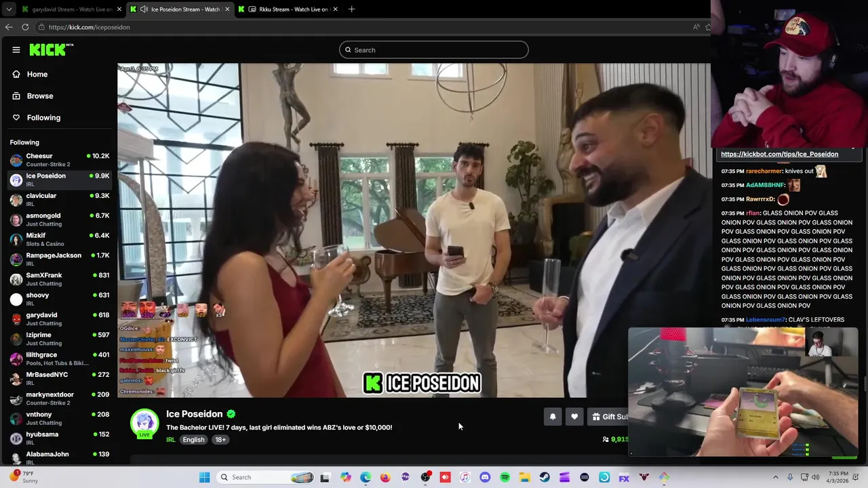Click the Windows taskbar search box
The image size is (868, 488).
266,477
